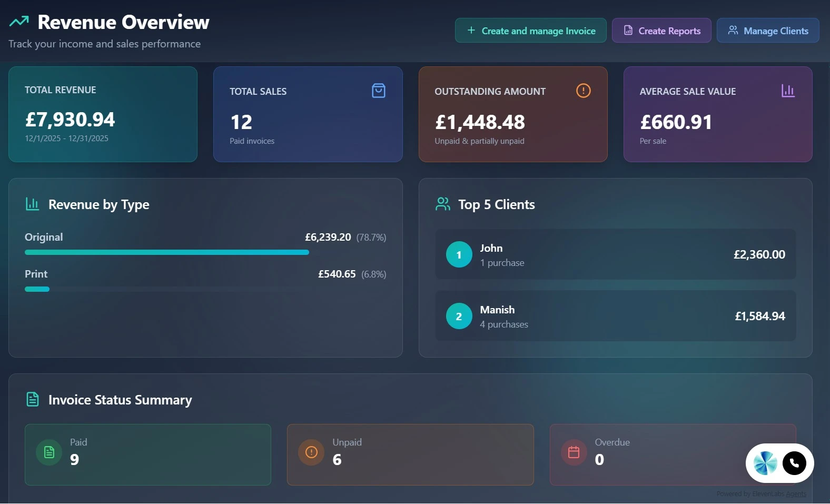Click rank badge 1 next to John
Image resolution: width=830 pixels, height=504 pixels.
459,254
